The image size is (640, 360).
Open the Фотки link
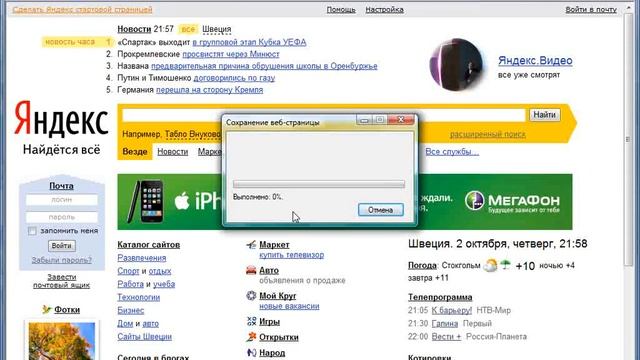(x=67, y=310)
